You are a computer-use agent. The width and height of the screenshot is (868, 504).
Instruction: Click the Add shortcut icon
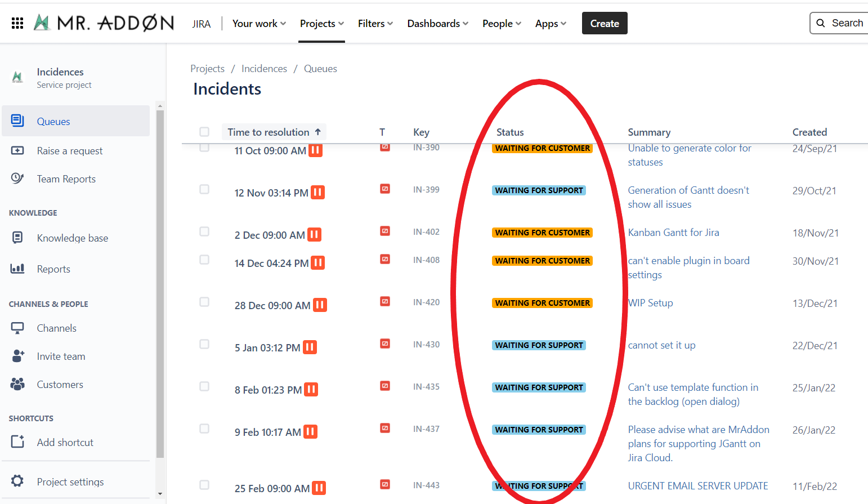(x=17, y=441)
